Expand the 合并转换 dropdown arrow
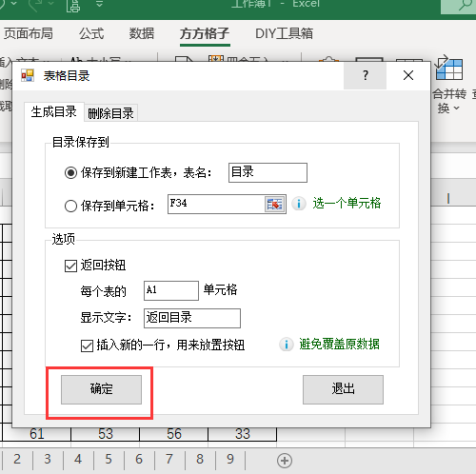The height and width of the screenshot is (474, 476). click(456, 109)
